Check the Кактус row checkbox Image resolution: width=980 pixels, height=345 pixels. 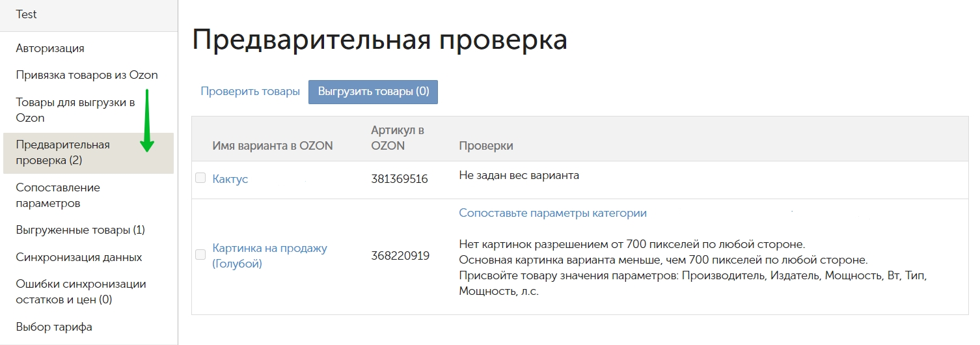point(200,178)
